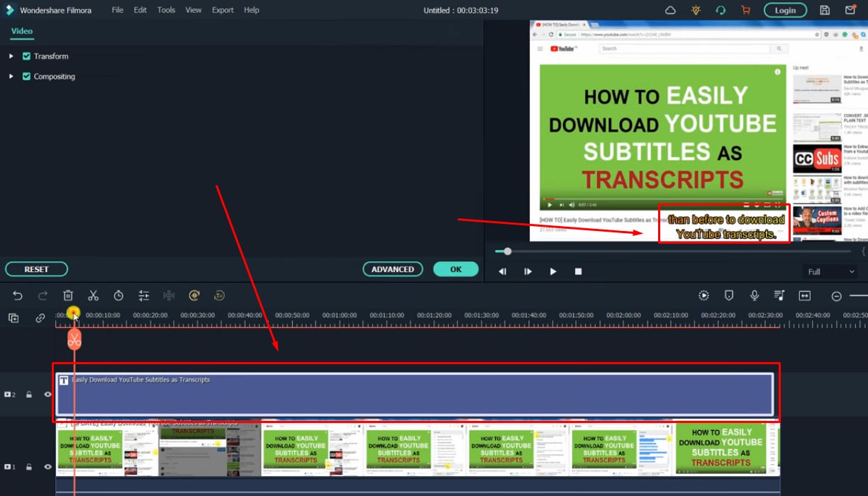Image resolution: width=868 pixels, height=496 pixels.
Task: Lock track 1 with padlock icon
Action: [29, 467]
